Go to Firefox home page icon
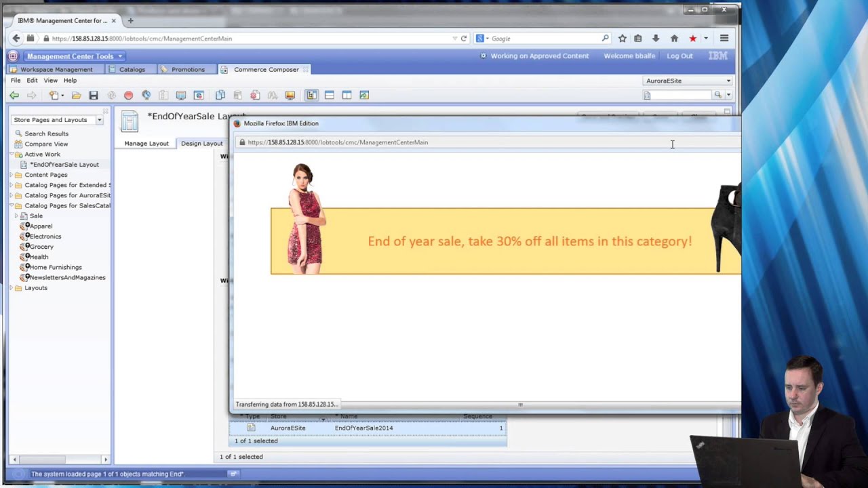Screen dimensions: 868x488 (674, 39)
